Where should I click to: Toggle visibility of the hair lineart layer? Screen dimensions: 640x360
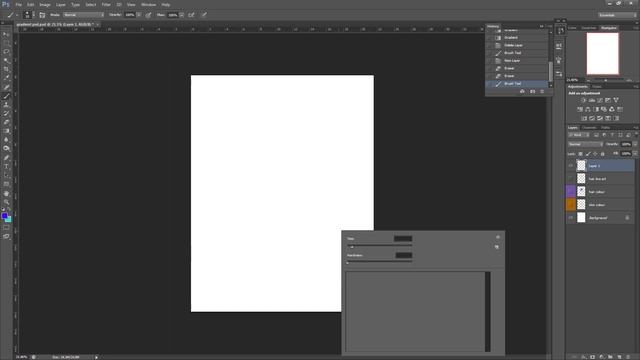point(571,179)
